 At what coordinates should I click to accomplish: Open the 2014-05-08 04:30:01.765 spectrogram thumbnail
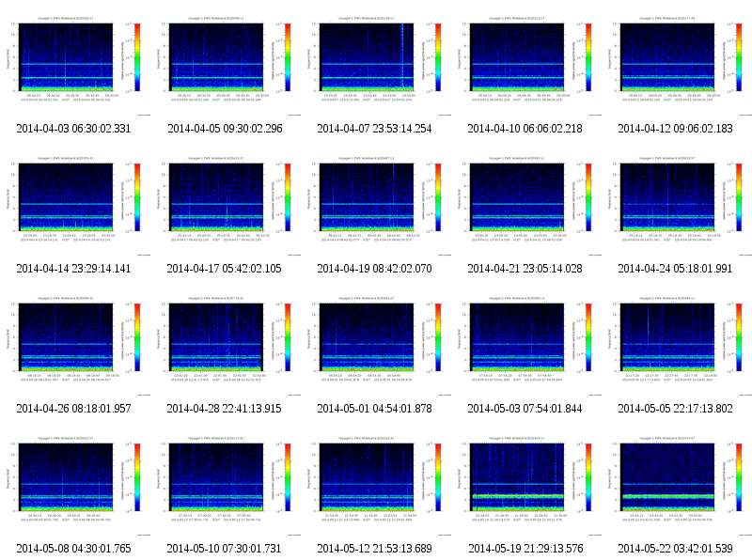[x=75, y=482]
